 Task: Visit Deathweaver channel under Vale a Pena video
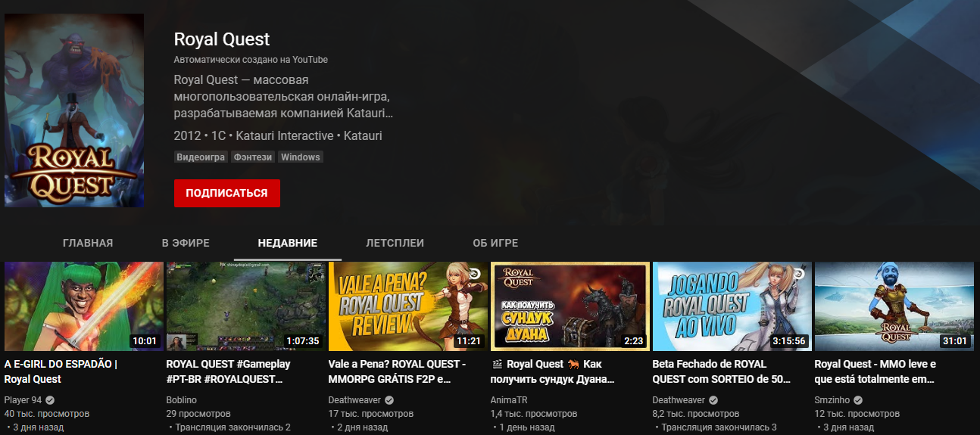[x=354, y=399]
